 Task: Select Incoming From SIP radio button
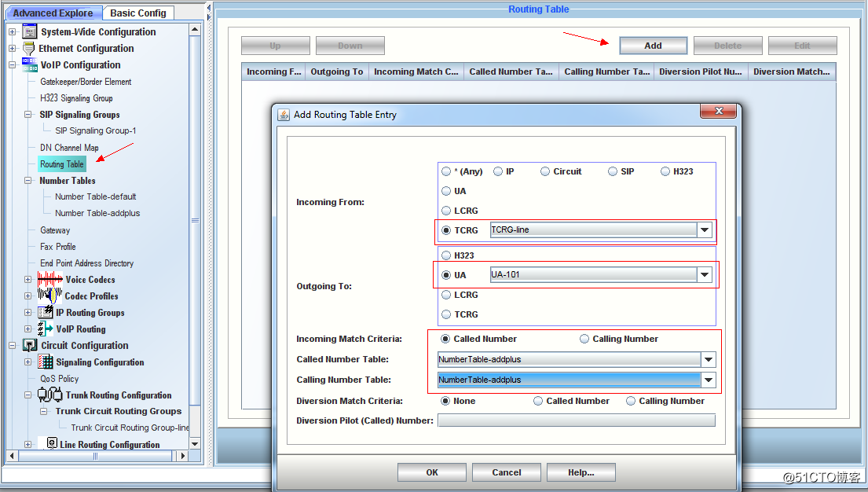[613, 172]
